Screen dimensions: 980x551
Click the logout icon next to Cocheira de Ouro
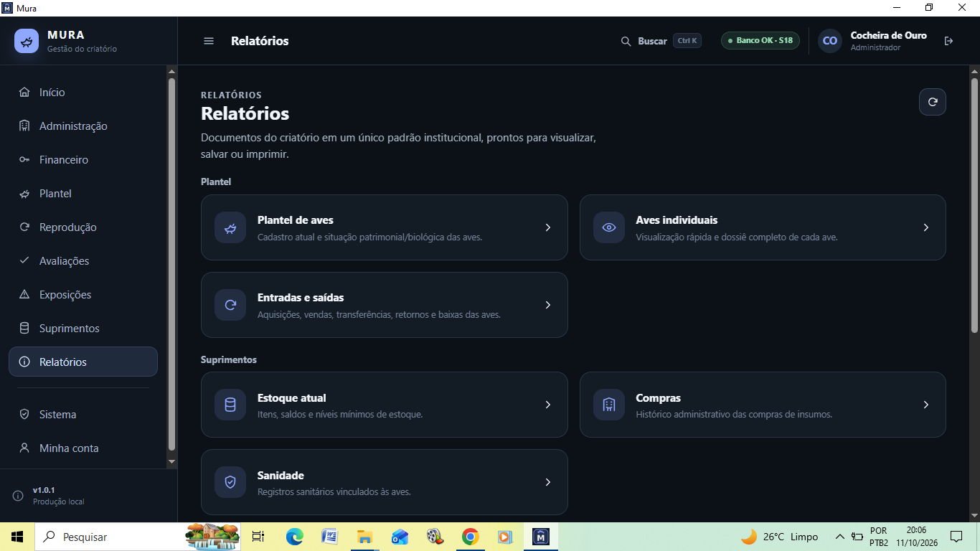949,41
